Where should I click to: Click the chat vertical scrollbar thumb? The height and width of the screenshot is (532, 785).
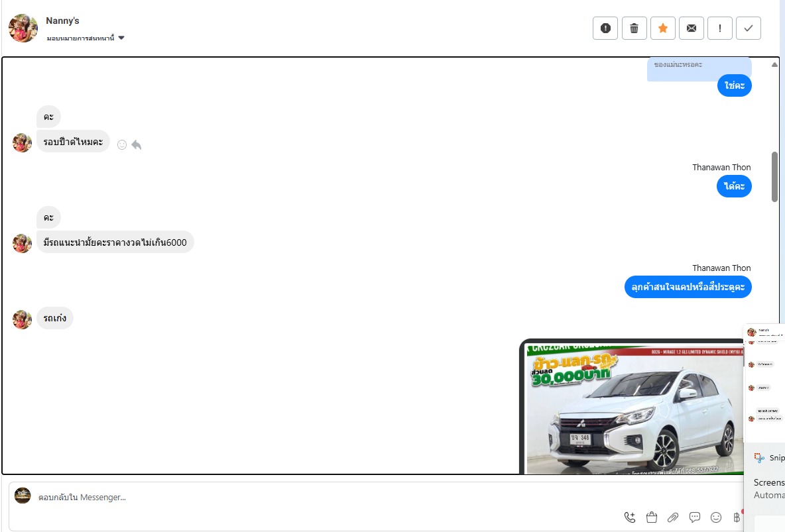pos(774,177)
